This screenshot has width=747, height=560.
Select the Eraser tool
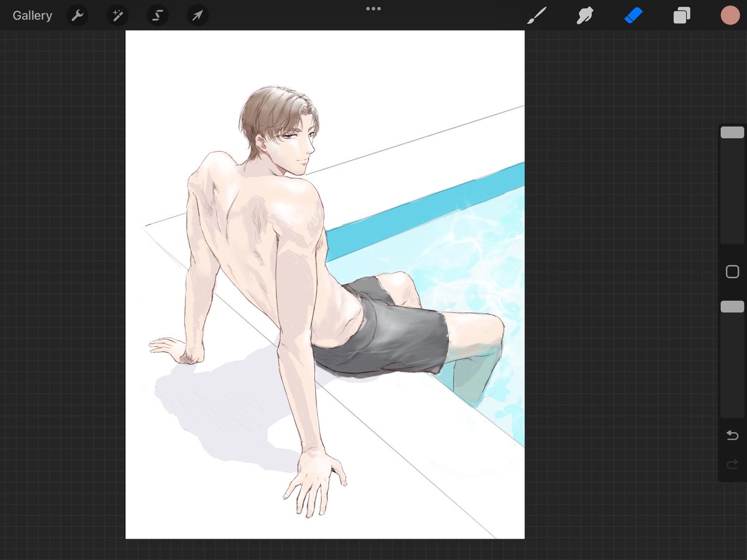[633, 16]
